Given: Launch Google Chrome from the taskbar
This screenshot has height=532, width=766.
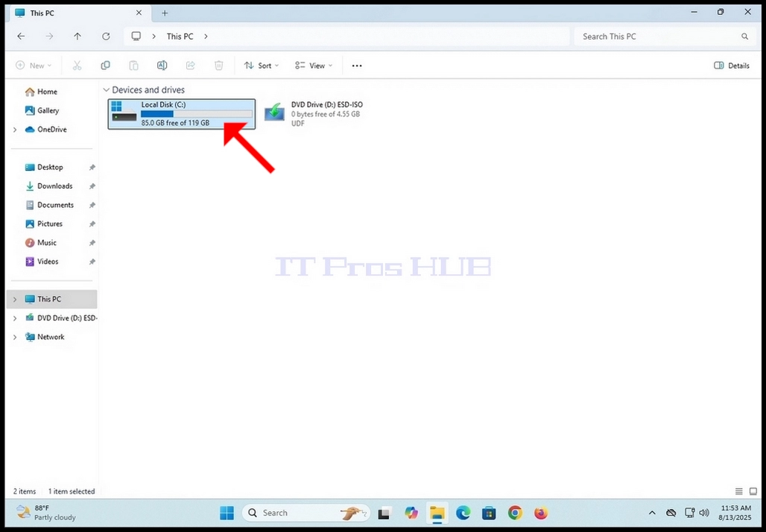Looking at the screenshot, I should pos(514,513).
